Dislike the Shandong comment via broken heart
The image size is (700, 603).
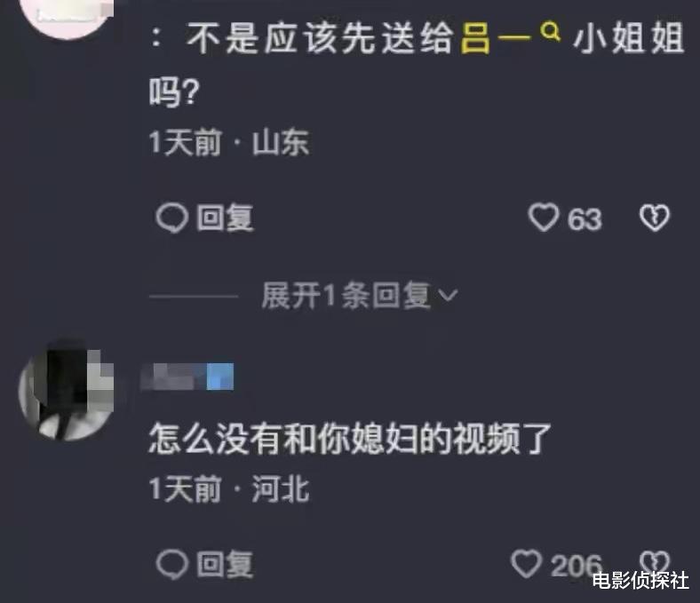point(655,218)
